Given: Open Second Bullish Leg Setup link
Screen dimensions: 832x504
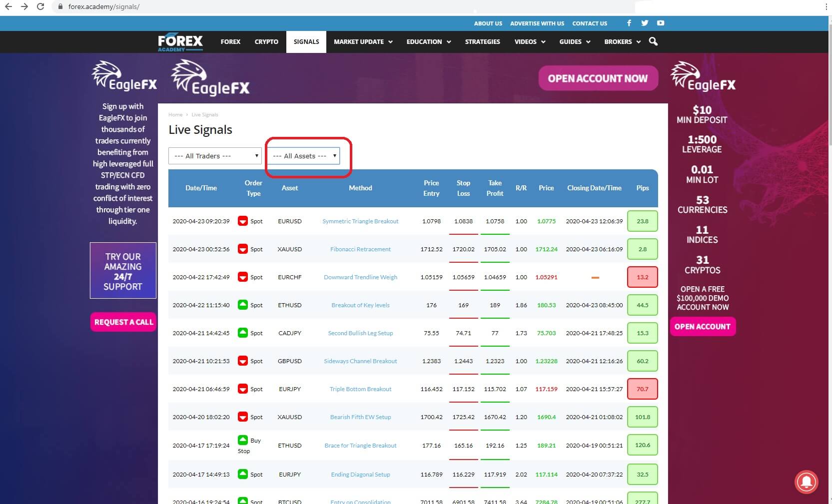Looking at the screenshot, I should [360, 333].
